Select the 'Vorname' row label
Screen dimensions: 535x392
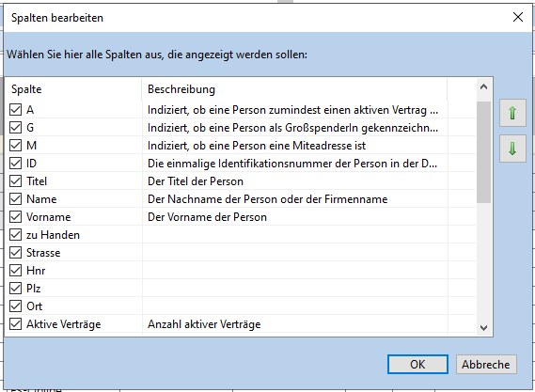tap(49, 217)
